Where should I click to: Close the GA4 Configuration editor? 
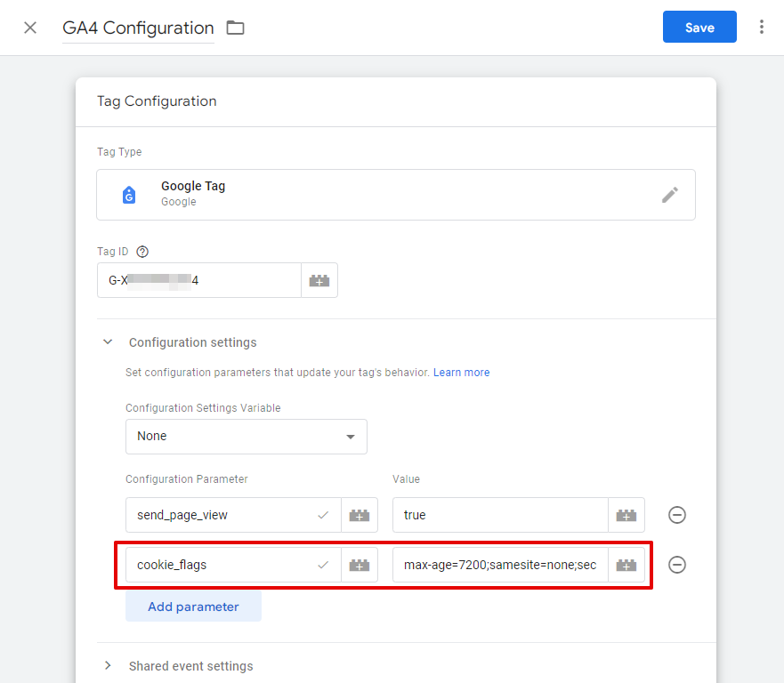pyautogui.click(x=29, y=28)
